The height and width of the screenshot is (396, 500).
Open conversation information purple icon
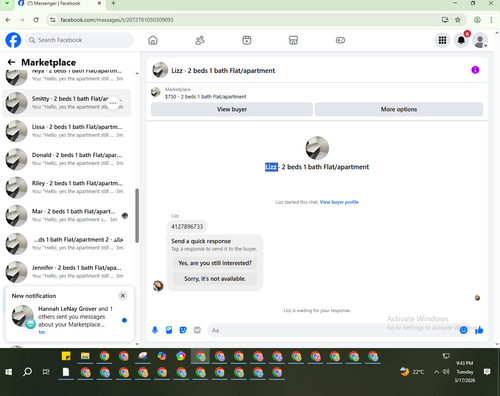tap(475, 70)
